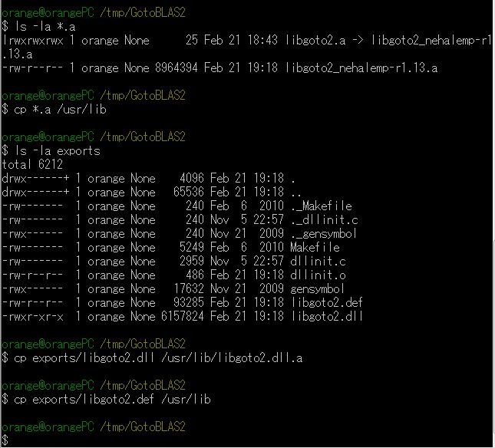The width and height of the screenshot is (495, 448).
Task: Click the 'ls -la exports' command text
Action: point(58,151)
